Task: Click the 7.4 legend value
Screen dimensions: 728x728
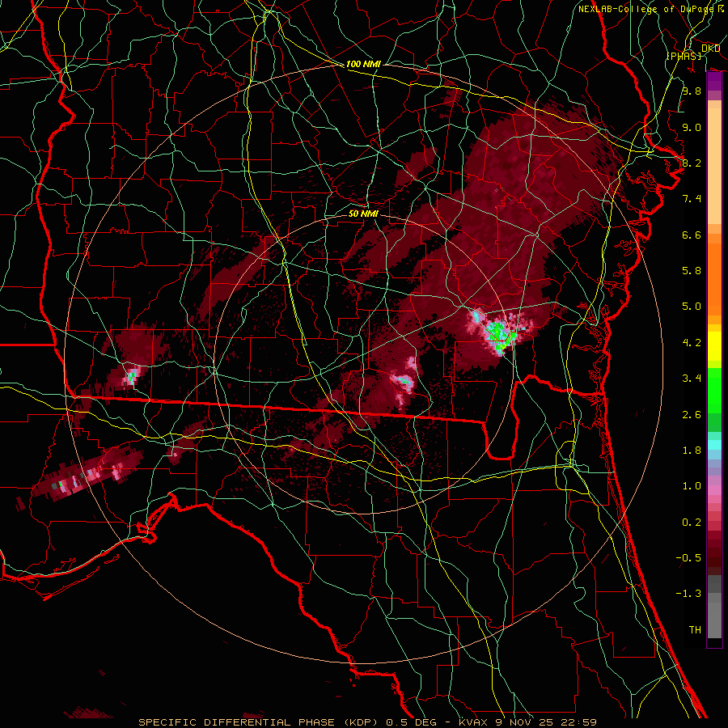Action: tap(692, 199)
